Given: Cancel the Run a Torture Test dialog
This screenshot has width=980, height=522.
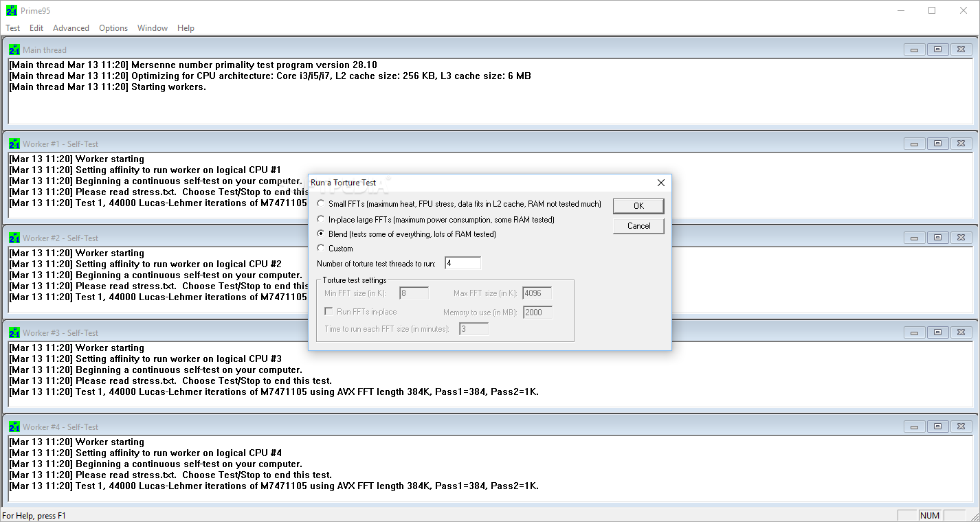Looking at the screenshot, I should pyautogui.click(x=638, y=226).
